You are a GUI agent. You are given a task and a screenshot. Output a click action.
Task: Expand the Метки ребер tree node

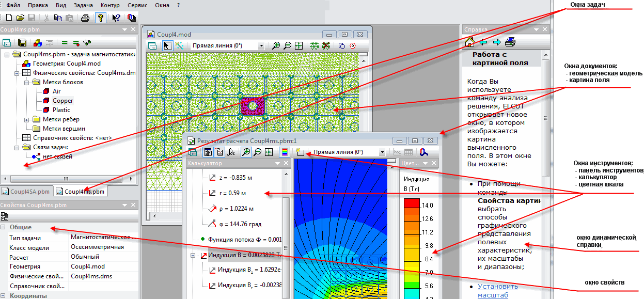pos(26,119)
